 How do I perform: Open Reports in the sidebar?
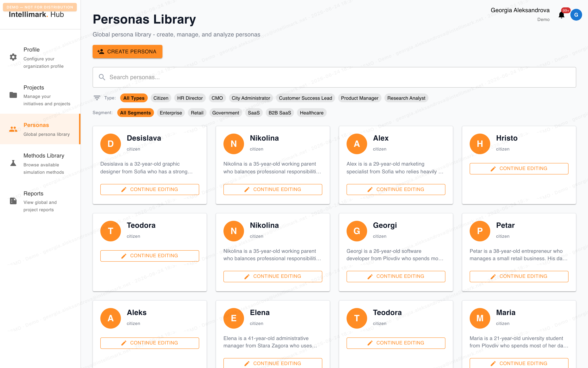[40, 201]
